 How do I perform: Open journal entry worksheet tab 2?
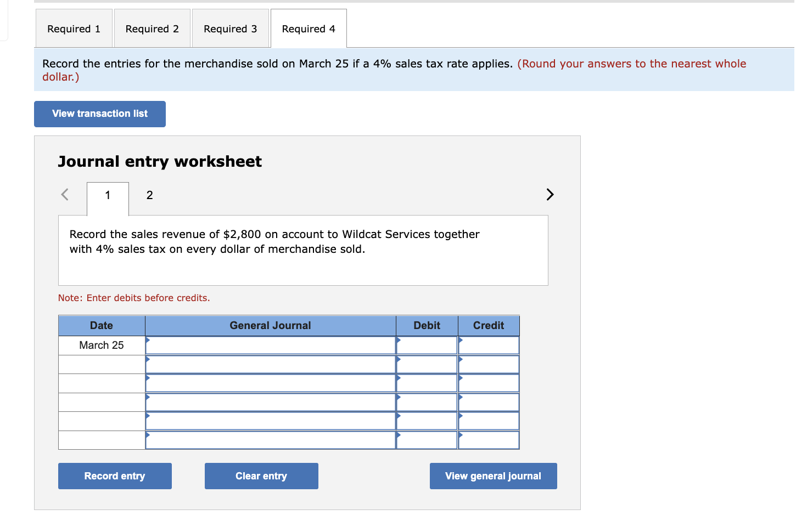[149, 195]
